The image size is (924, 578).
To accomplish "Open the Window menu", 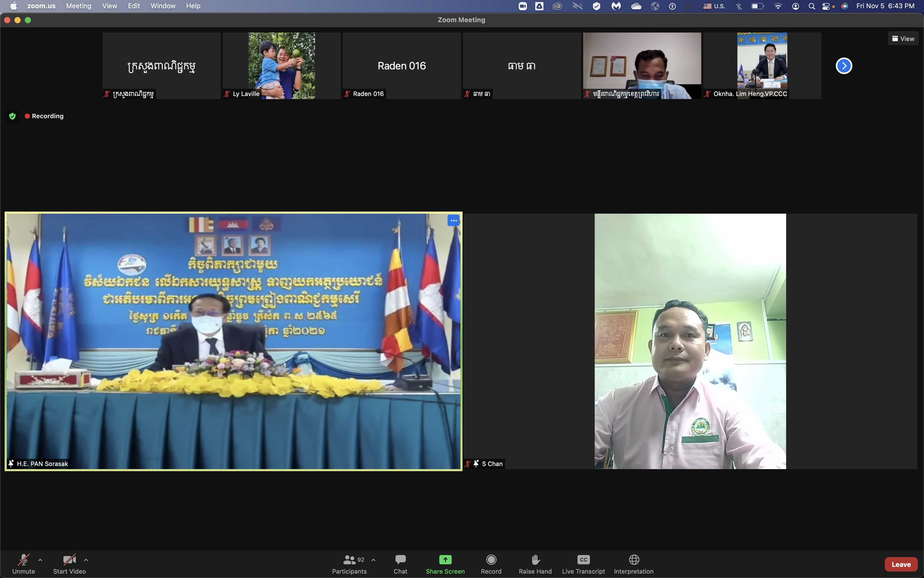I will [163, 6].
